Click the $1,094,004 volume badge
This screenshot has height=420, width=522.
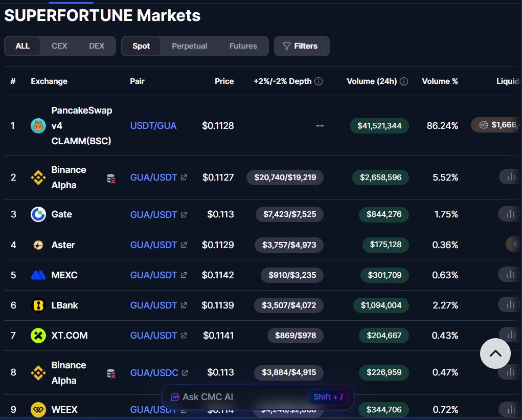(381, 305)
